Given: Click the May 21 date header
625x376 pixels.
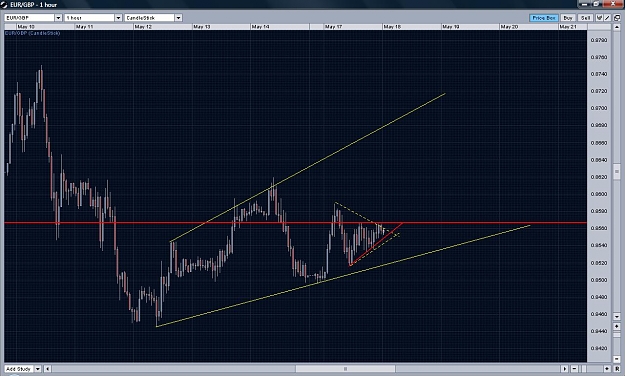Looking at the screenshot, I should coord(568,27).
